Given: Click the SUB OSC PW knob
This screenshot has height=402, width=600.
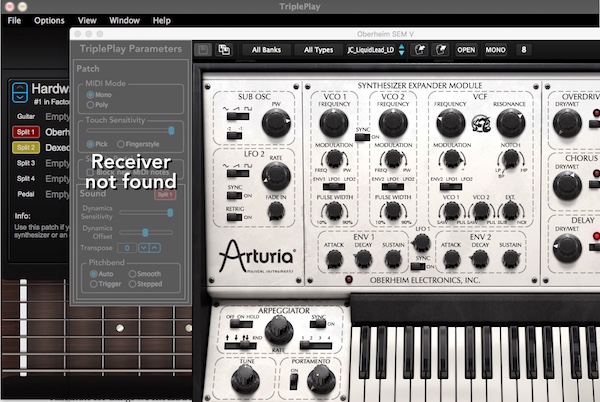Looking at the screenshot, I should pos(276,123).
